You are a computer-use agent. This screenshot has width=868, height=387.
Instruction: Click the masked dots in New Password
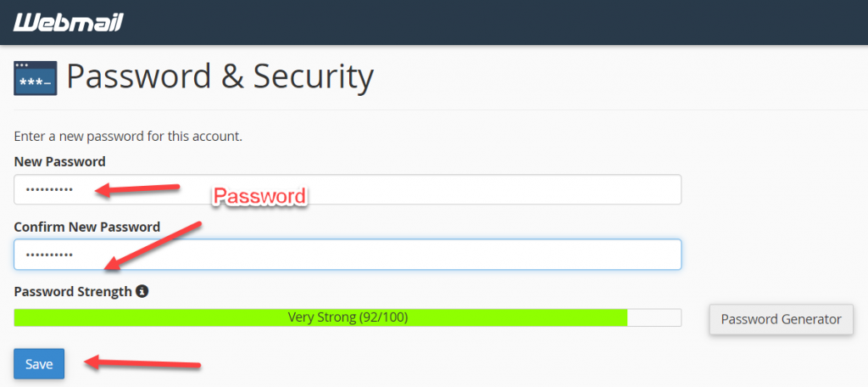(x=49, y=190)
